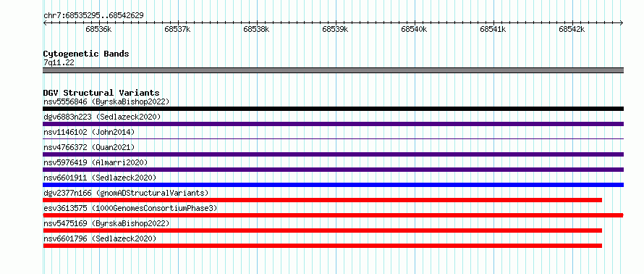The width and height of the screenshot is (644, 274).
Task: Click the red esv3613575 variant bar
Action: pyautogui.click(x=333, y=215)
